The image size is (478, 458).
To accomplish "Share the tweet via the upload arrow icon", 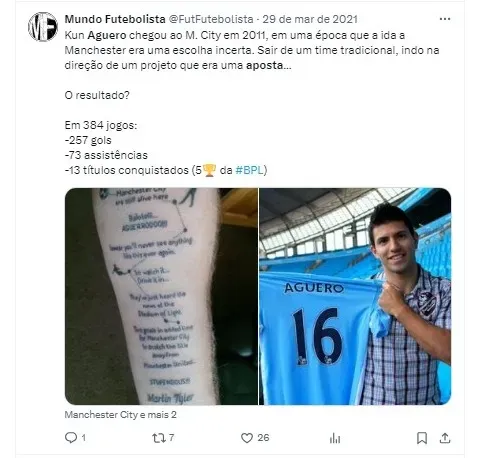I will coord(445,438).
